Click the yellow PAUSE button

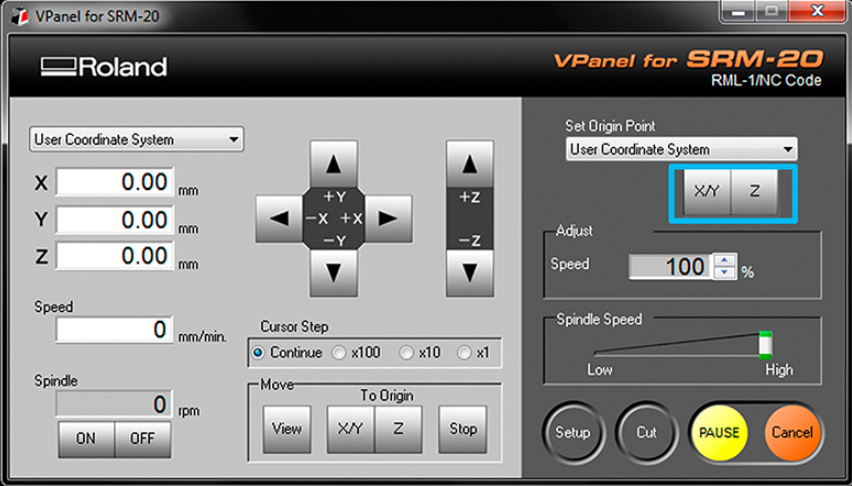(719, 433)
